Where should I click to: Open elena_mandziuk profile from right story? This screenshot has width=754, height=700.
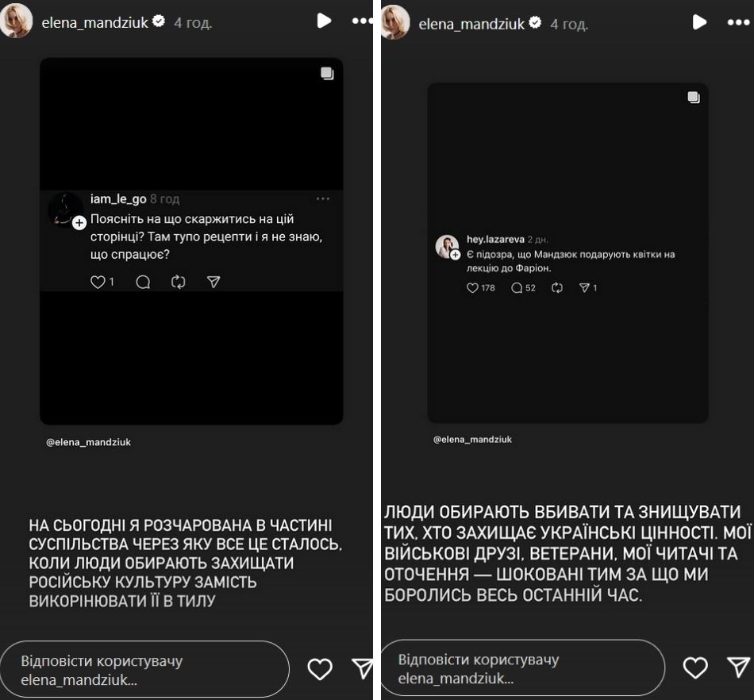(471, 23)
